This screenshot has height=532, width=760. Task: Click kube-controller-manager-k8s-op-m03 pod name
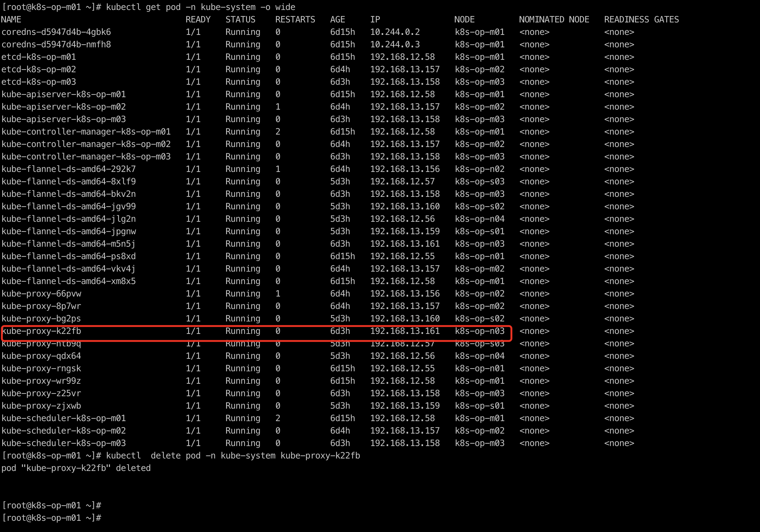[x=86, y=157]
